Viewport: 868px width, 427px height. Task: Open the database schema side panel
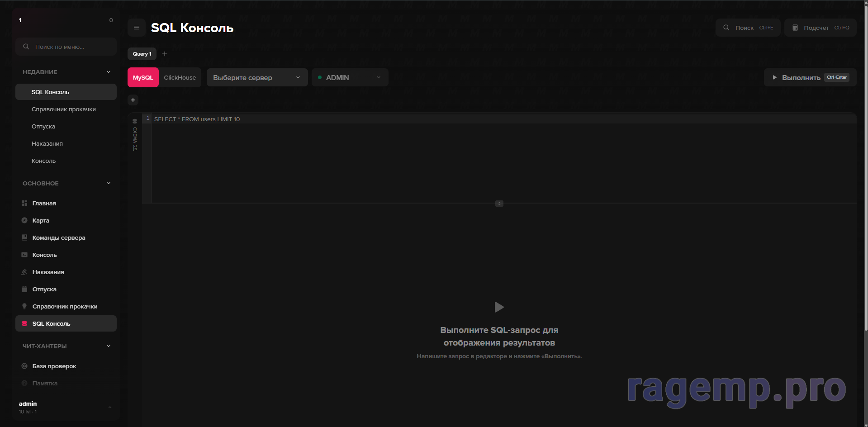135,135
